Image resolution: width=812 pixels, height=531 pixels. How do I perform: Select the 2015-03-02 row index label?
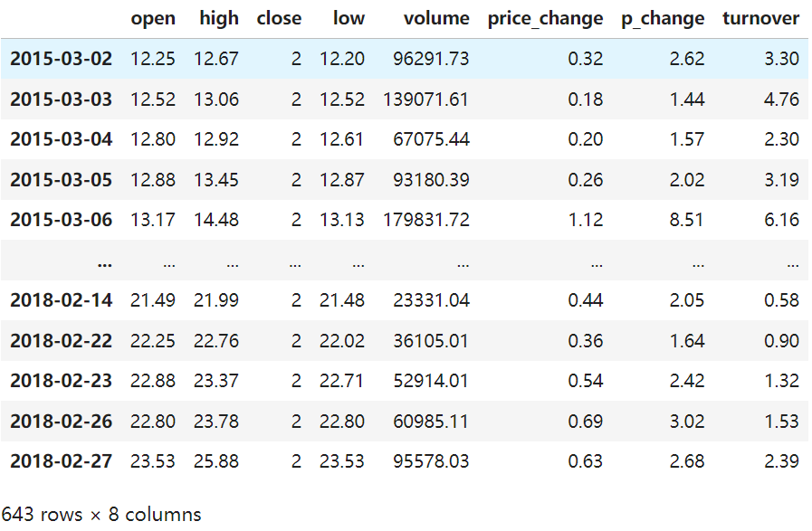click(x=62, y=59)
